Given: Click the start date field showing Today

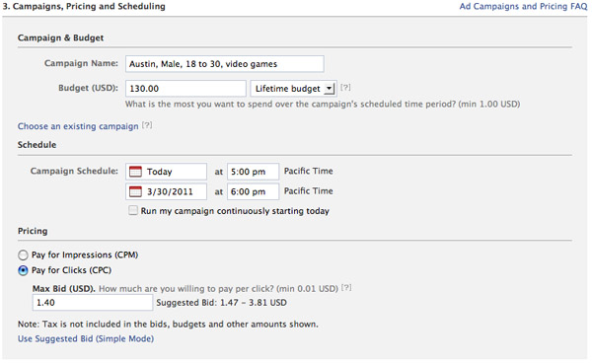Looking at the screenshot, I should coord(166,172).
